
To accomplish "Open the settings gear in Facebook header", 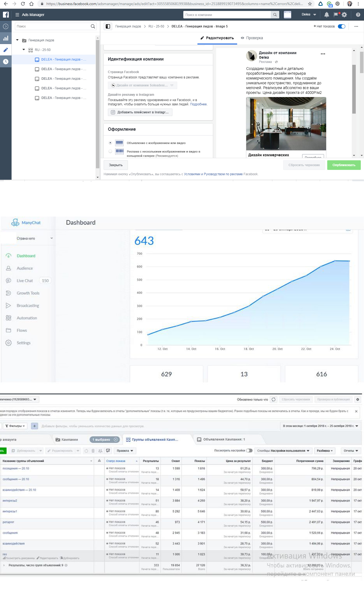I will point(344,15).
